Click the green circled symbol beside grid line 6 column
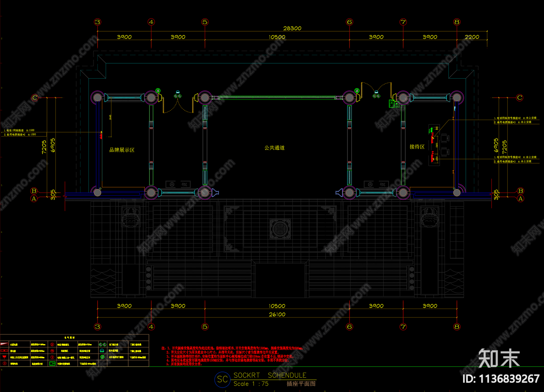Screen dimensions: 544x392 pyautogui.click(x=357, y=90)
